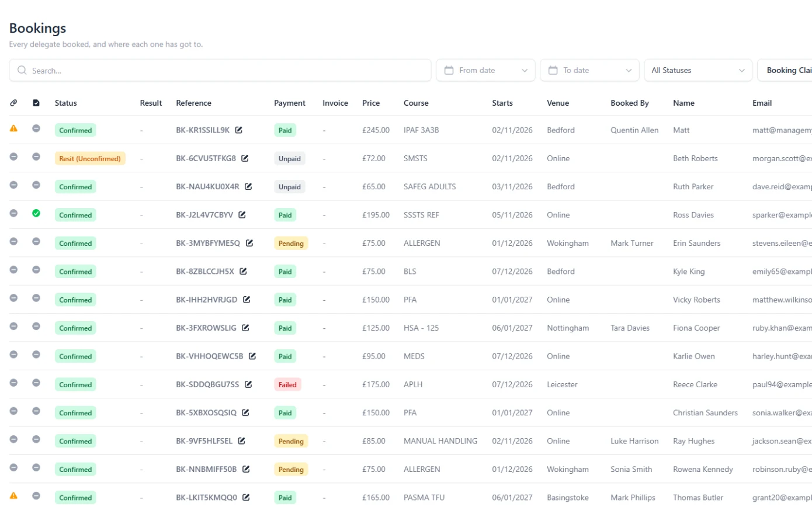Screen dimensions: 812x507
Task: Click the edit icon next to BK-3MYBFYME5Q
Action: (x=249, y=243)
